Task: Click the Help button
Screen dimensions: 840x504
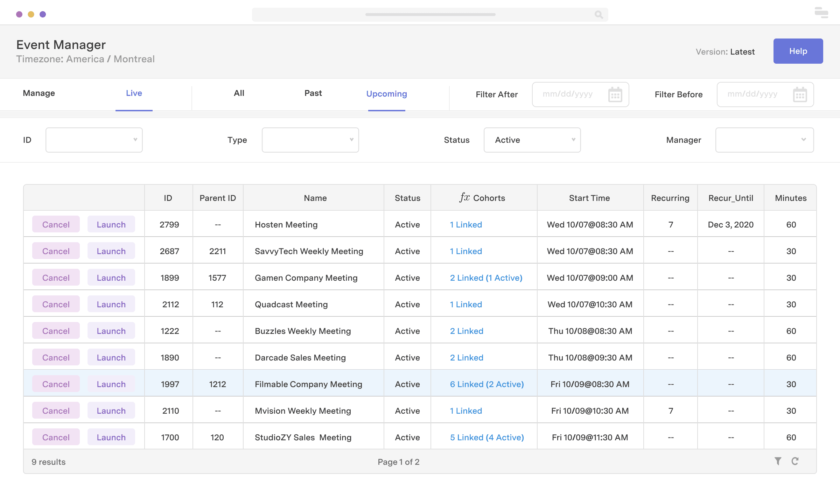Action: (x=798, y=51)
